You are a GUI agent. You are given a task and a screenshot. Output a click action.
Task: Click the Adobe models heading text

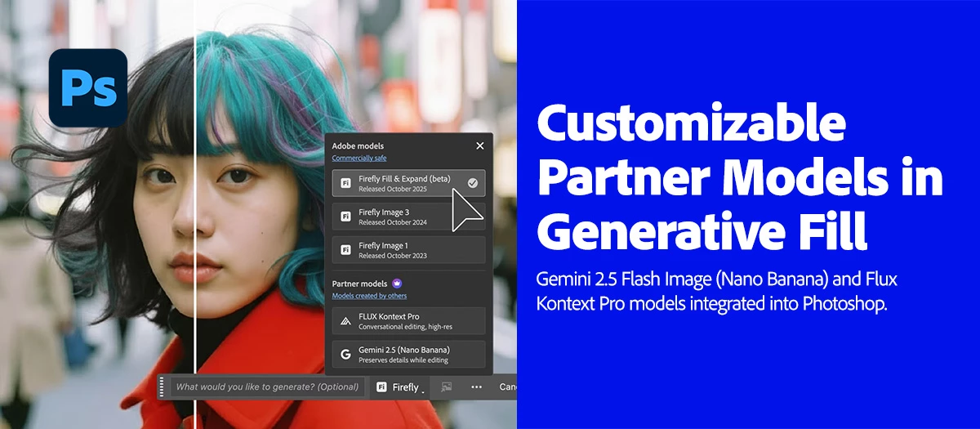pyautogui.click(x=358, y=145)
